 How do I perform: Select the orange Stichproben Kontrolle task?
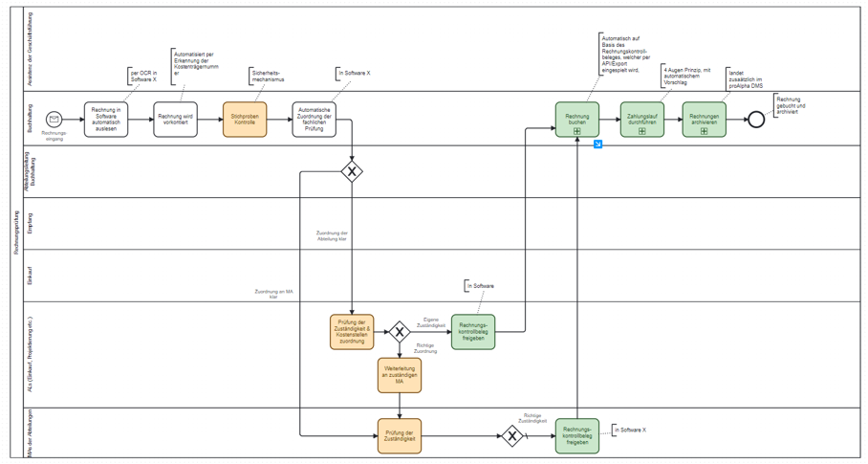tap(245, 120)
